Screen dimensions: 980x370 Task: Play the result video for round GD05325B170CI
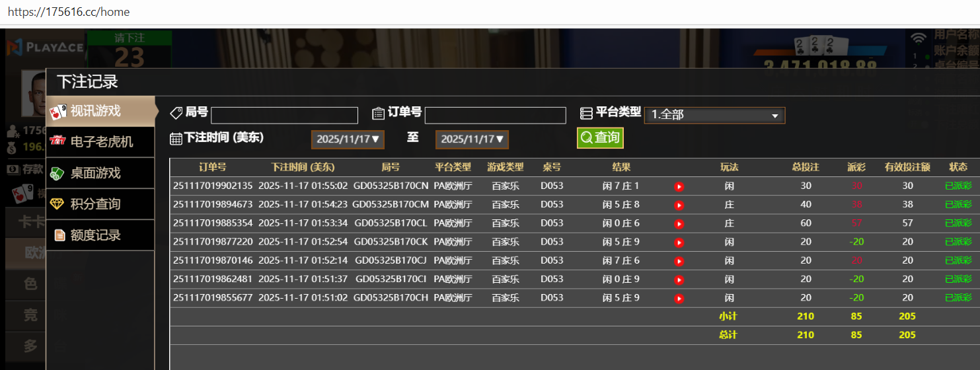click(679, 279)
